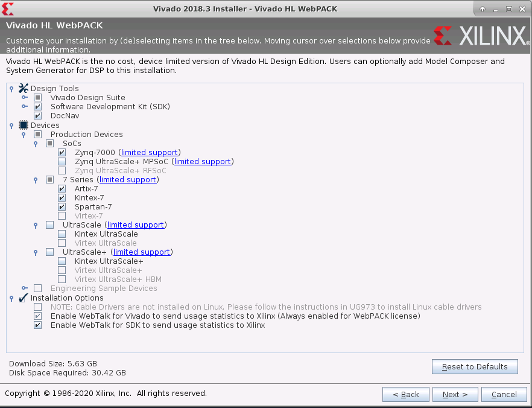Click the Disk Space Required 30.42 GB text
The height and width of the screenshot is (408, 532).
click(67, 373)
